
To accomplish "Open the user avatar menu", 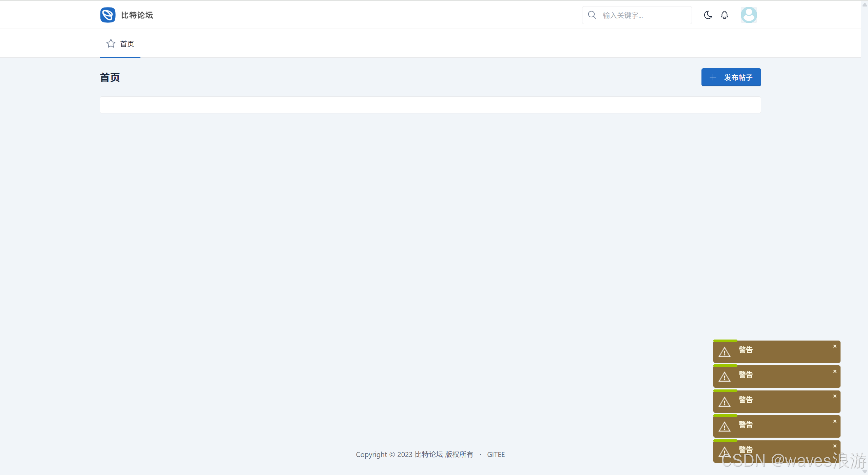I will 748,15.
